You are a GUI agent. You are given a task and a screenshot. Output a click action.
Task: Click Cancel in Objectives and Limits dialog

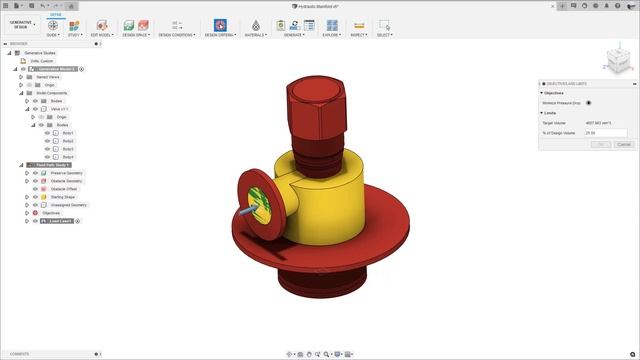624,144
